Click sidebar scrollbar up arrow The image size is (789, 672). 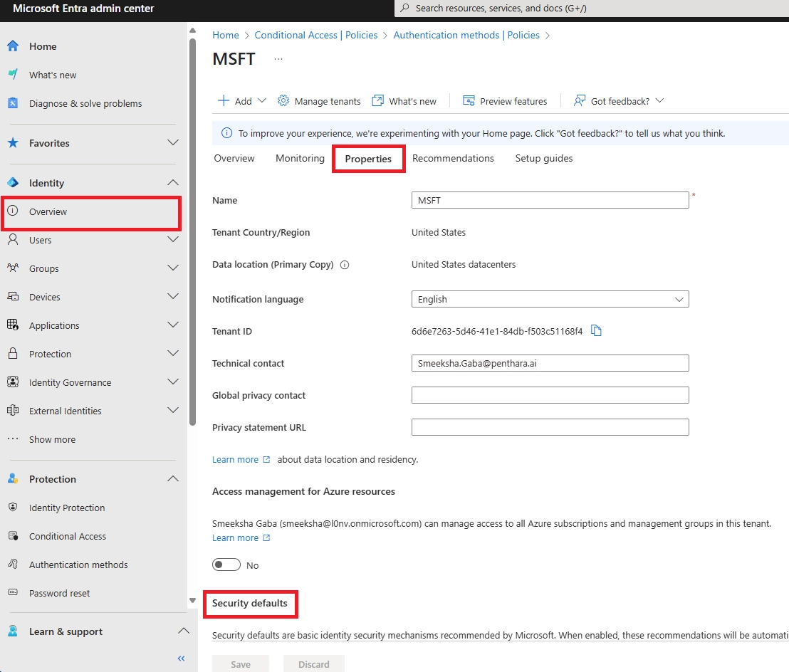point(192,31)
